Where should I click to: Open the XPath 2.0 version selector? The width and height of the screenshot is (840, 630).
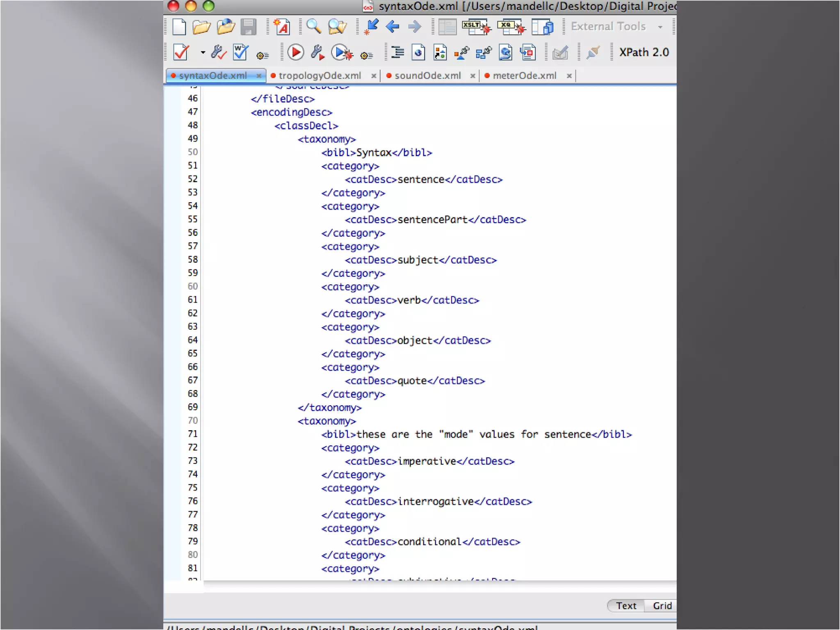pos(644,52)
